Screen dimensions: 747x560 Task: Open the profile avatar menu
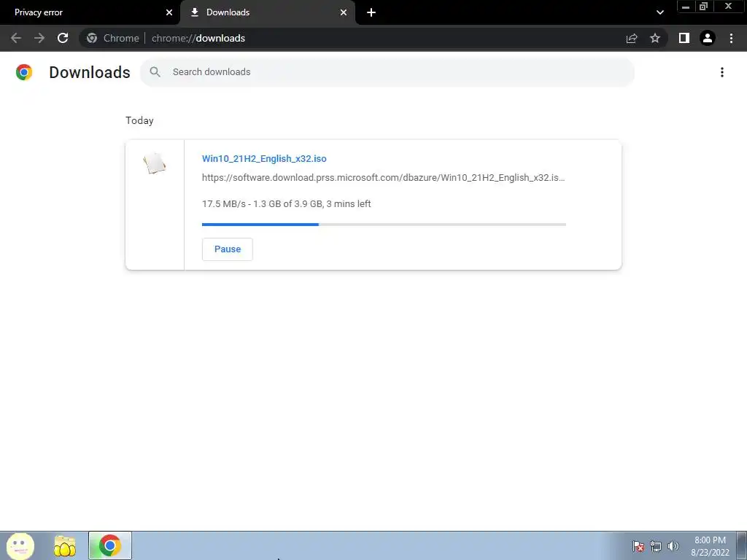click(708, 38)
